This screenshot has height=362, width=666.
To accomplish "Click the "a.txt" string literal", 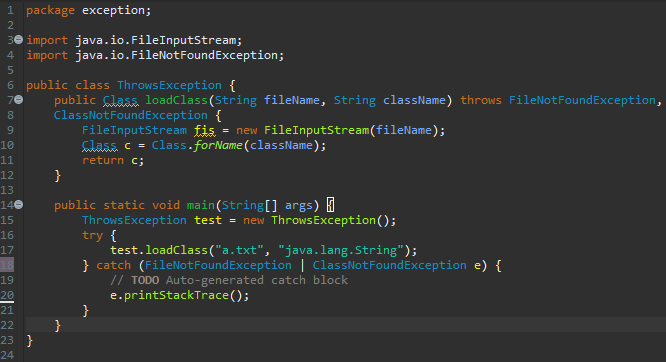I will 239,250.
